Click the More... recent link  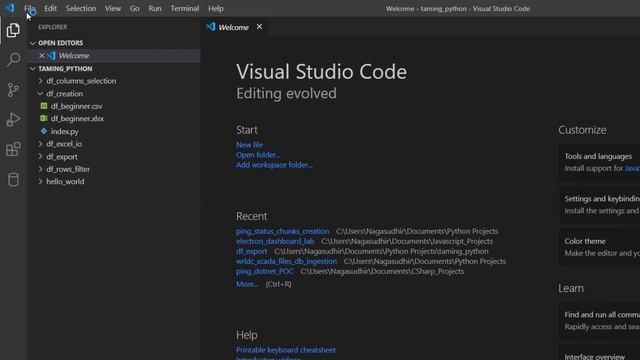(247, 284)
